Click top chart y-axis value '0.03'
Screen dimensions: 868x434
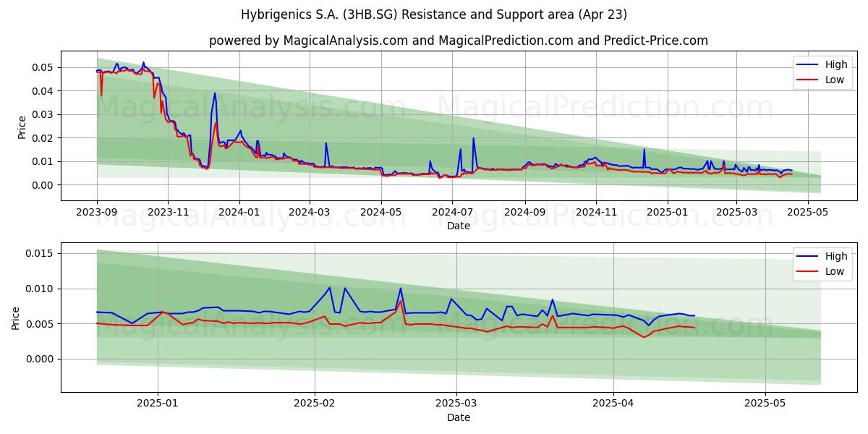tap(43, 114)
